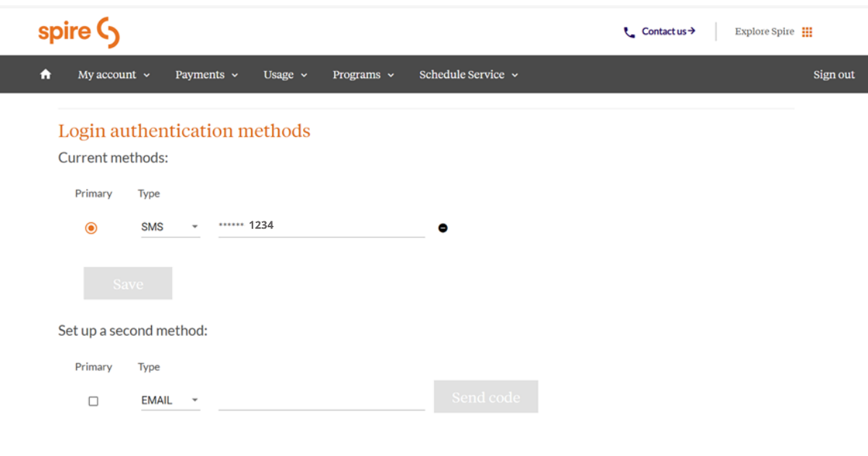Viewport: 868px width, 456px height.
Task: Go to home via house icon
Action: tap(46, 75)
